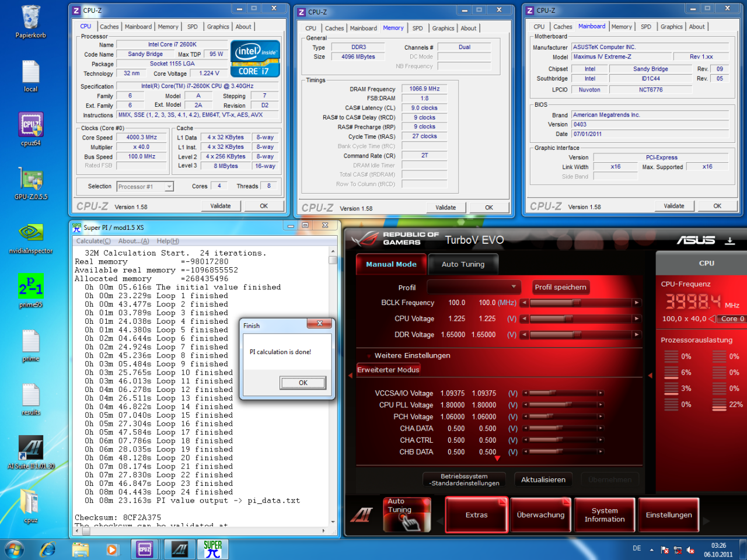Open the Processor #1 selection dropdown

145,187
